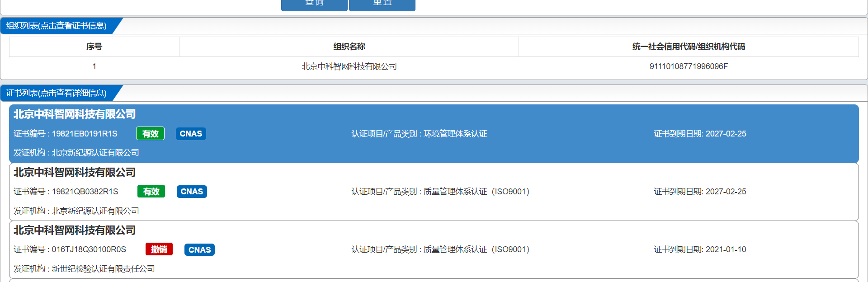Viewport: 868px width, 282px height.
Task: Click the 查询 search button
Action: [x=314, y=5]
